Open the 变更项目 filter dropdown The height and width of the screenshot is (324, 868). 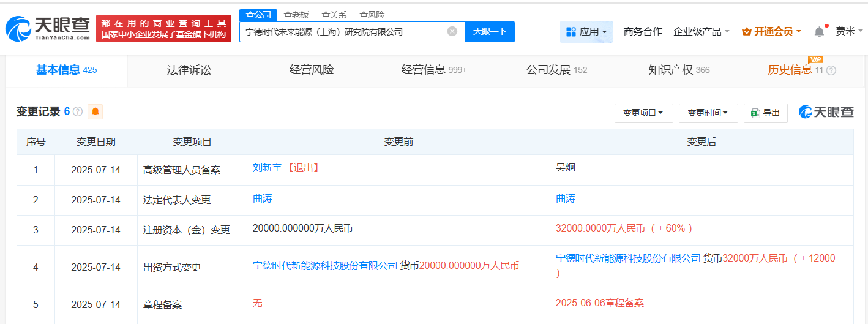643,113
